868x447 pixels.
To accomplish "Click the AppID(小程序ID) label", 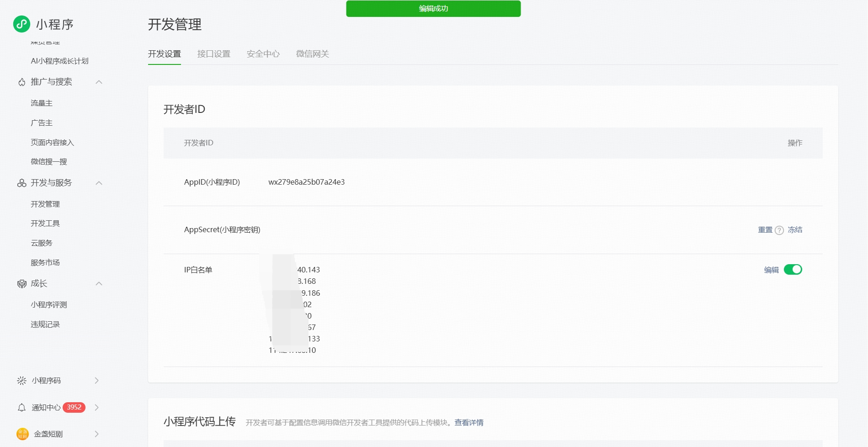I will [212, 182].
